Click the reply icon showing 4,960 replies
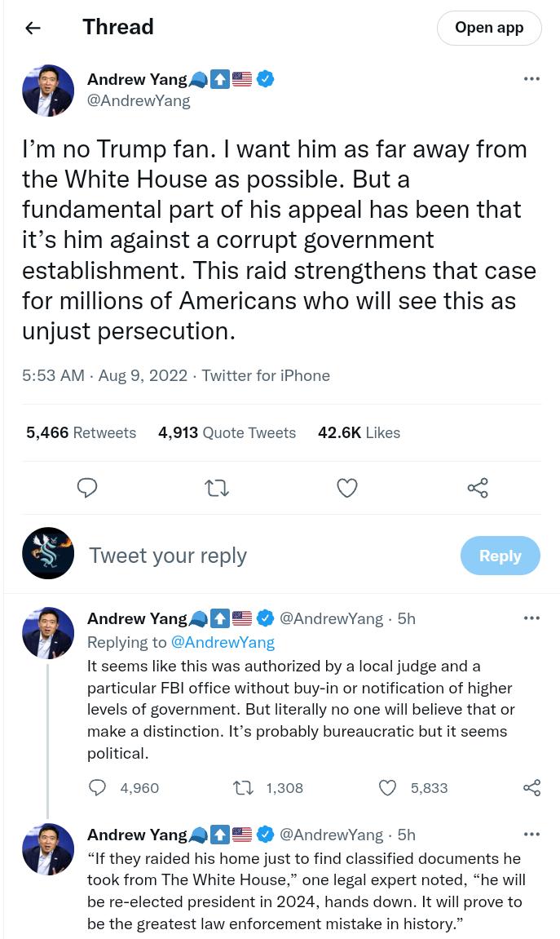The width and height of the screenshot is (560, 939). (x=97, y=787)
